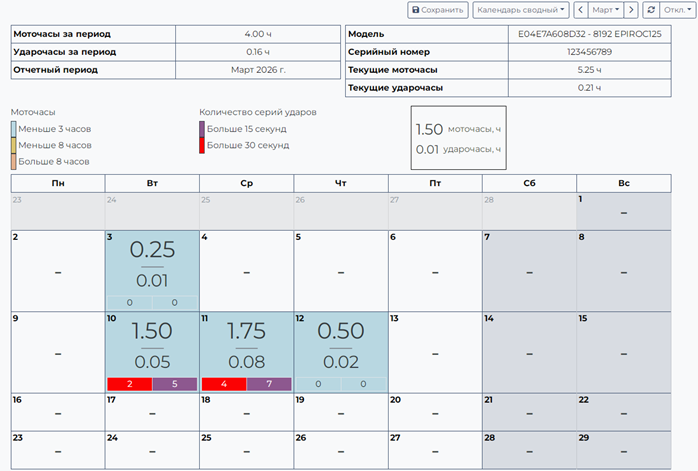Click the Сохранить save button
This screenshot has width=698, height=471.
(438, 10)
